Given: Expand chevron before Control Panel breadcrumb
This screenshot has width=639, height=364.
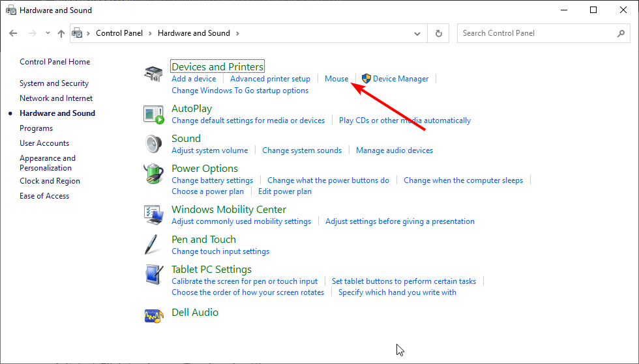Looking at the screenshot, I should 88,33.
